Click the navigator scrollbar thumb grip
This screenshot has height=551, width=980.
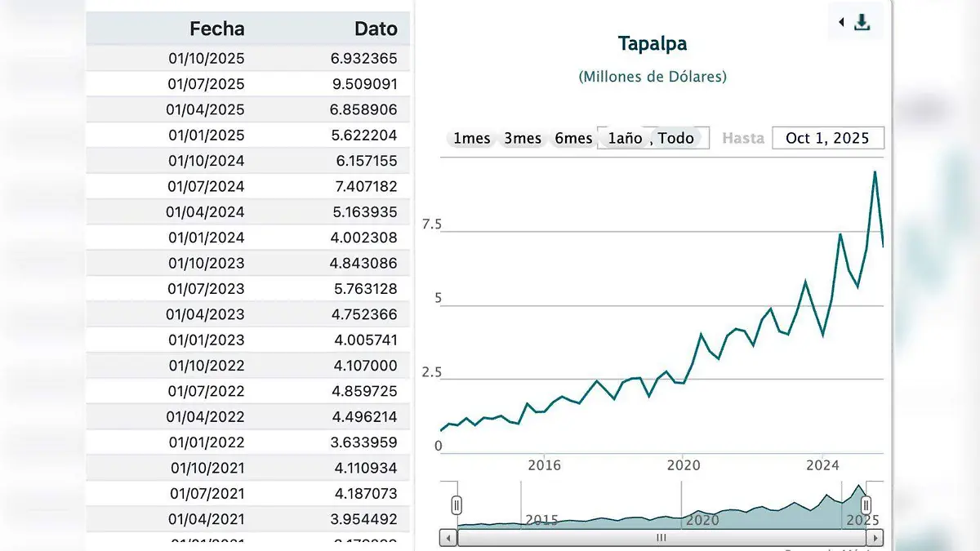point(661,538)
